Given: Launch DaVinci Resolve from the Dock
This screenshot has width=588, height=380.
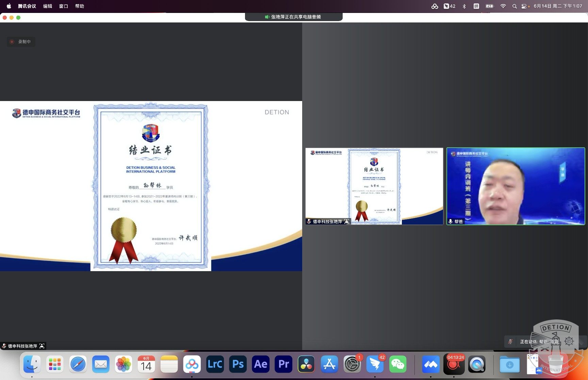Looking at the screenshot, I should (306, 364).
